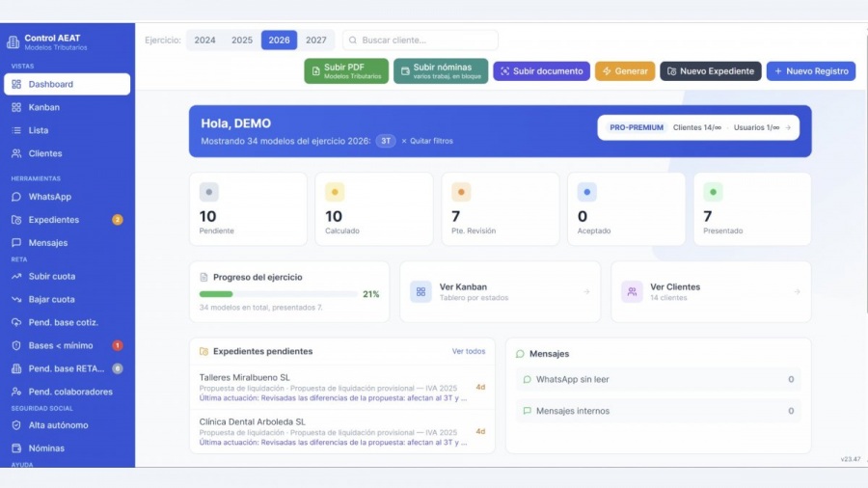Viewport: 868px width, 488px height.
Task: Open Clínica Dental Arboleda SL expediente
Action: coord(342,431)
